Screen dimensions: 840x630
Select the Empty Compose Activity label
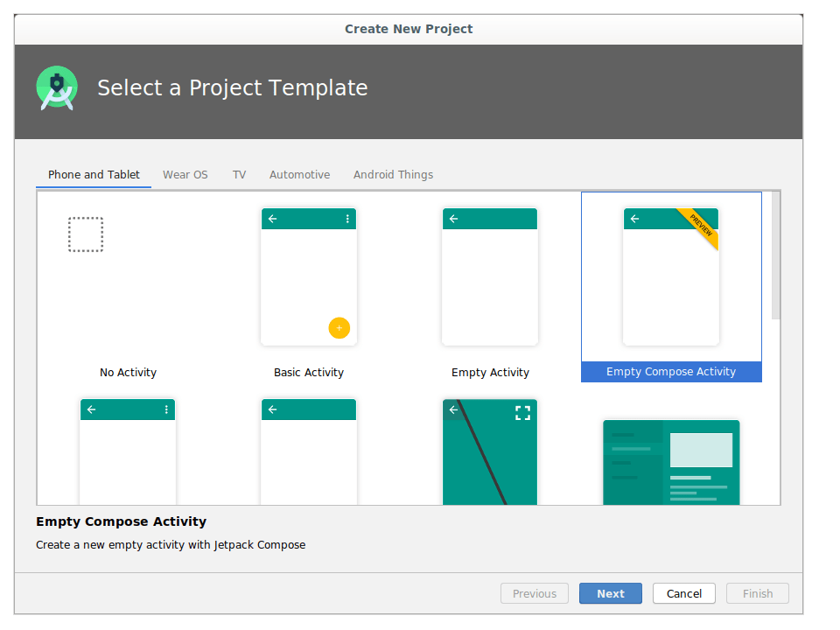[671, 372]
